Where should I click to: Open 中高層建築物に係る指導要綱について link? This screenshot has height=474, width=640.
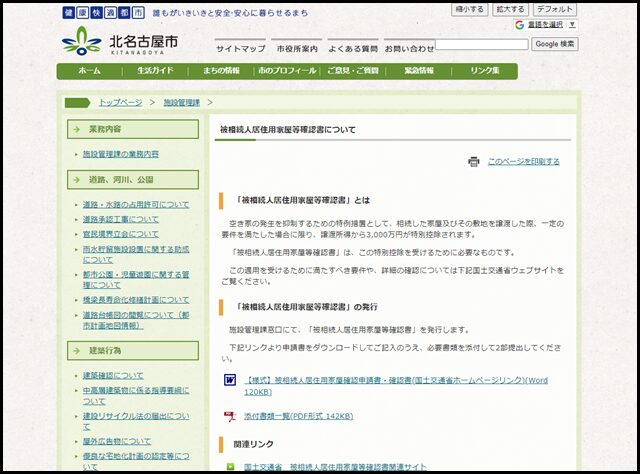tap(136, 396)
